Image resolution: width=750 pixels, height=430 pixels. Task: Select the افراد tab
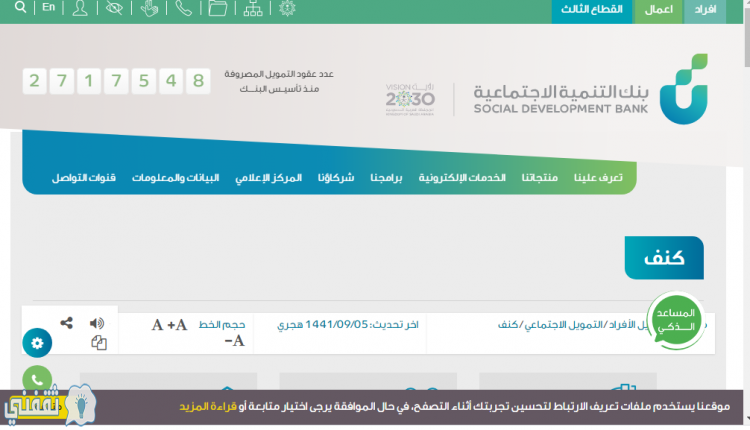[705, 11]
